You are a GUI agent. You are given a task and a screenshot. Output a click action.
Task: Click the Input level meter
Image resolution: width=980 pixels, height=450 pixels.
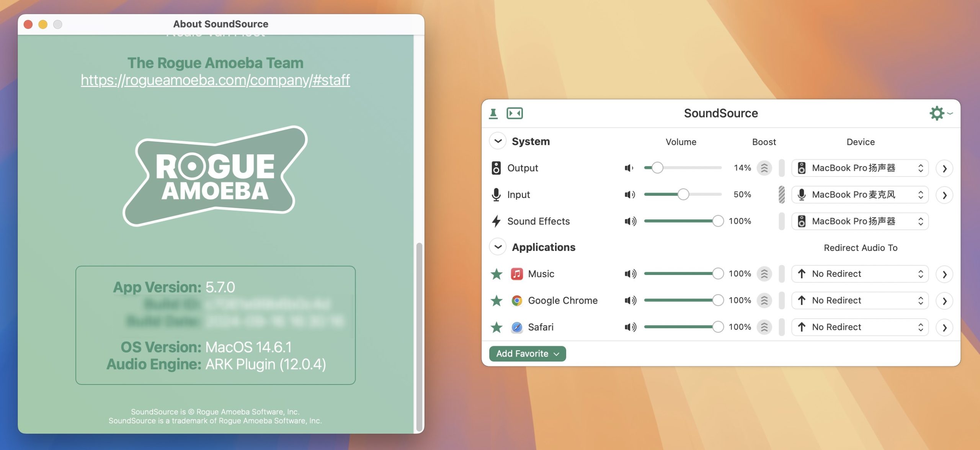coord(782,195)
